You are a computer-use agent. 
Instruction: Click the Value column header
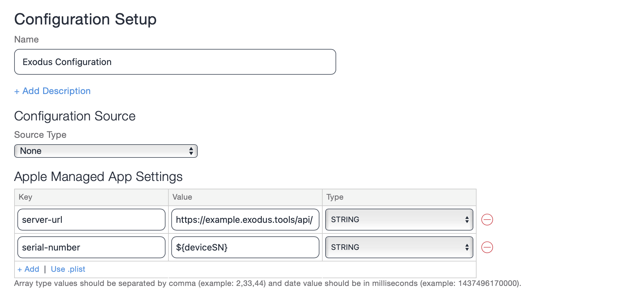pyautogui.click(x=182, y=197)
